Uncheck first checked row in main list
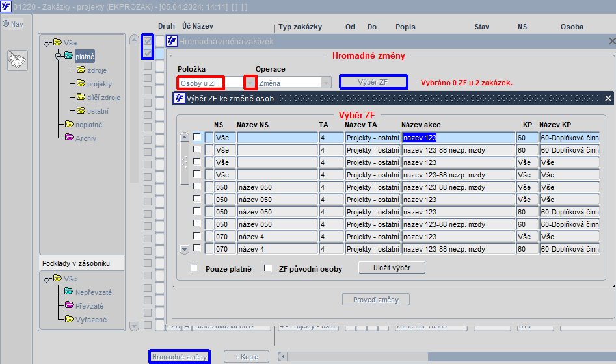The height and width of the screenshot is (364, 616). tap(148, 41)
